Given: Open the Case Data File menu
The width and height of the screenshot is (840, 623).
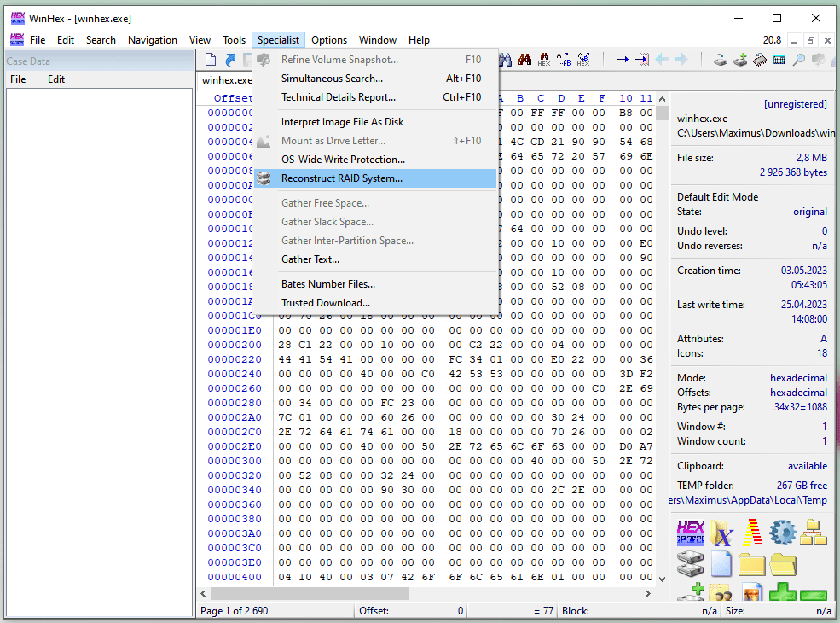Looking at the screenshot, I should click(18, 79).
